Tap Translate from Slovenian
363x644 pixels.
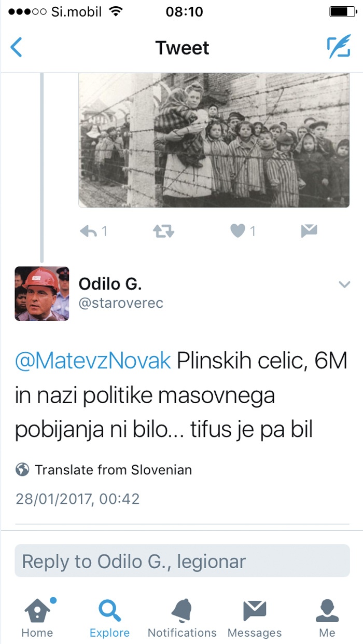pyautogui.click(x=113, y=470)
